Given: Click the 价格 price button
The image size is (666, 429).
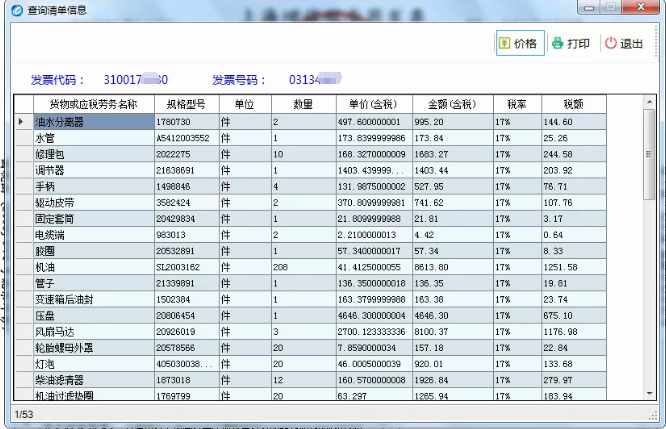Looking at the screenshot, I should [520, 43].
